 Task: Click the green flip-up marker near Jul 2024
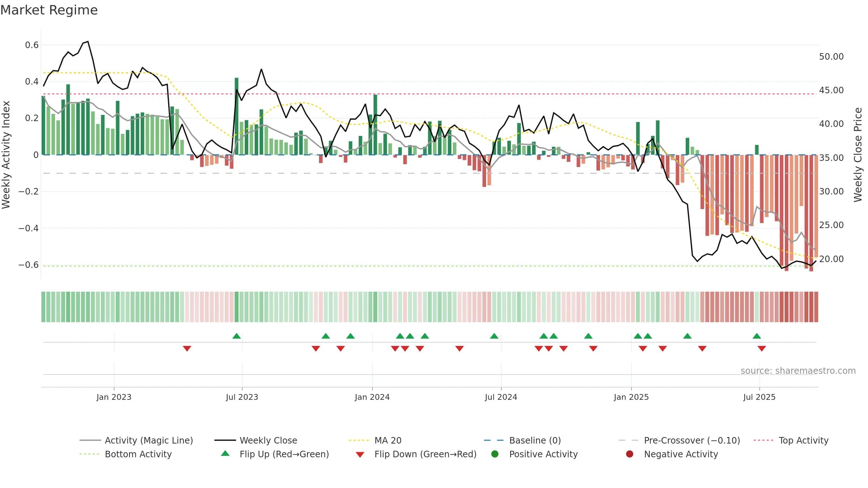point(494,336)
